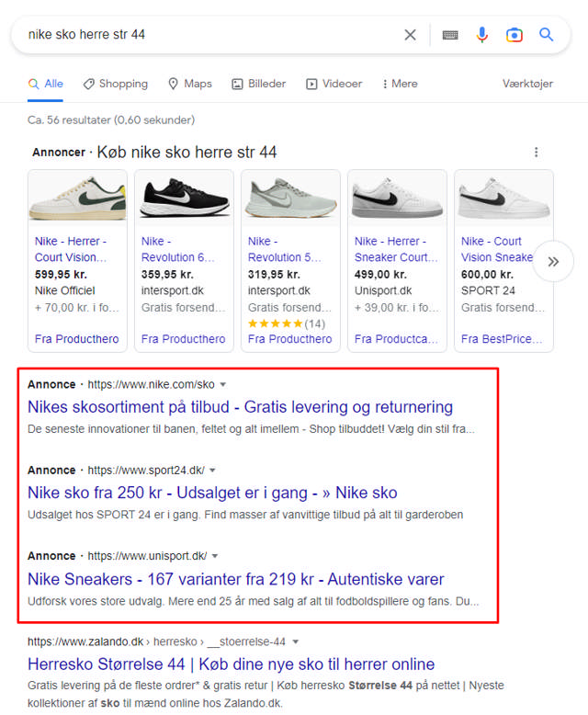The height and width of the screenshot is (715, 588).
Task: Search by image with the camera icon
Action: point(514,35)
